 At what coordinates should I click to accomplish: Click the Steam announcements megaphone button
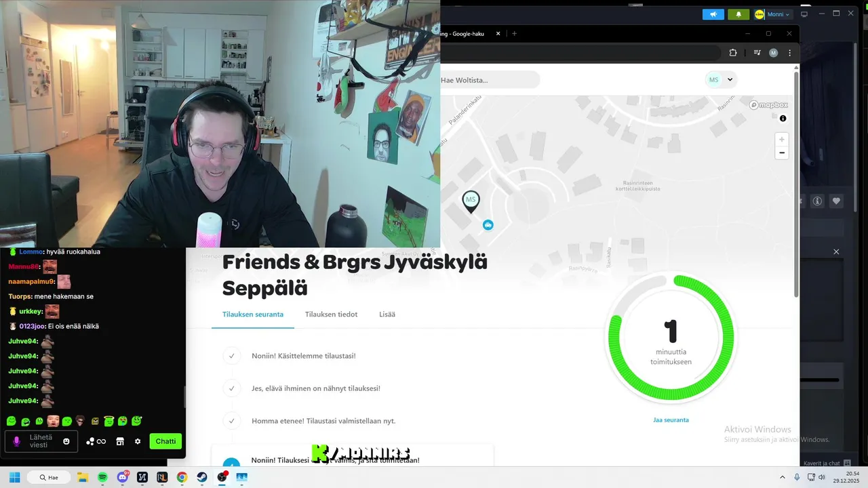click(713, 14)
